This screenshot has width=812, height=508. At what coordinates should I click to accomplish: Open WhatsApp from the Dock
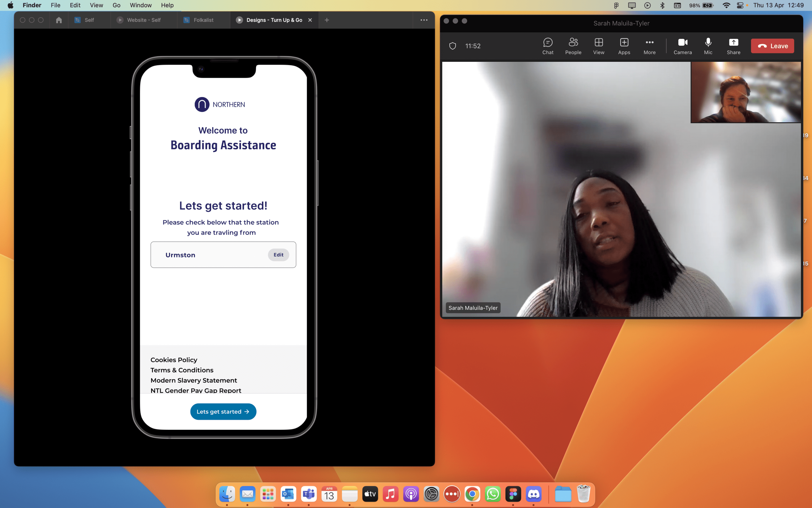493,494
